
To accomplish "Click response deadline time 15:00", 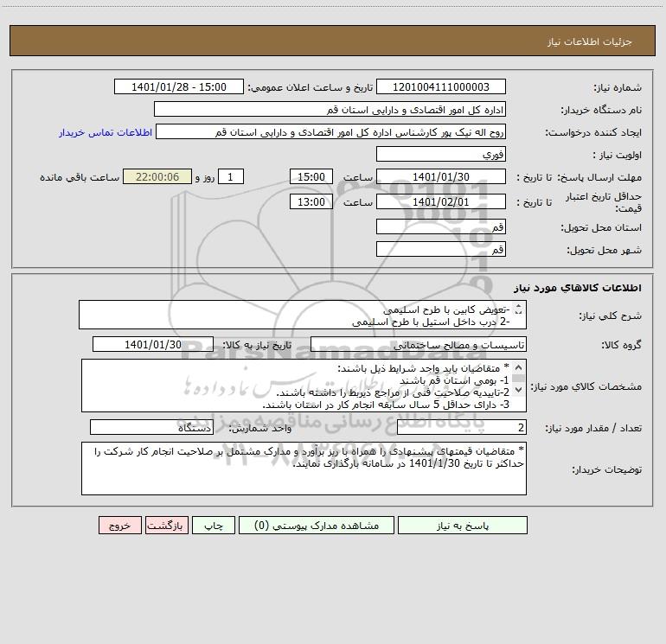I will [x=311, y=176].
